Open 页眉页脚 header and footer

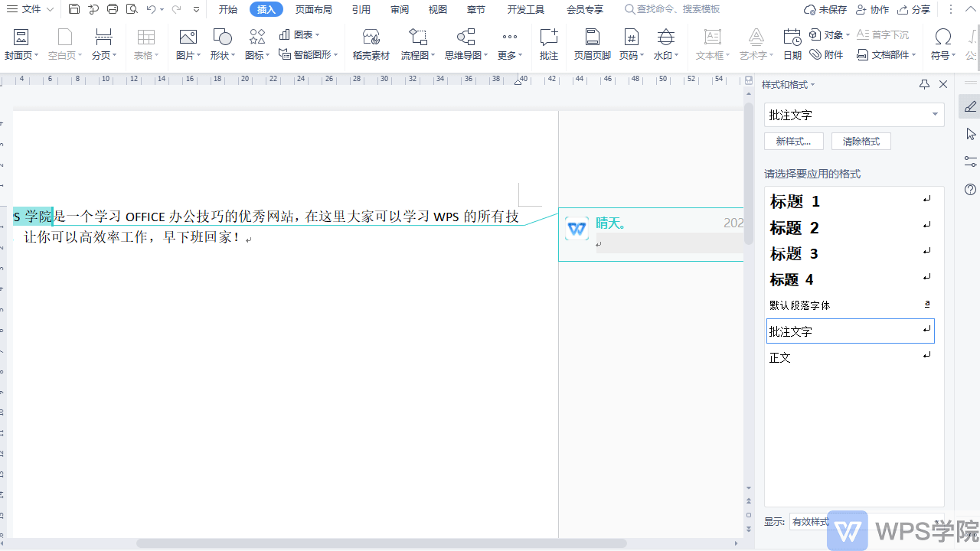[592, 44]
